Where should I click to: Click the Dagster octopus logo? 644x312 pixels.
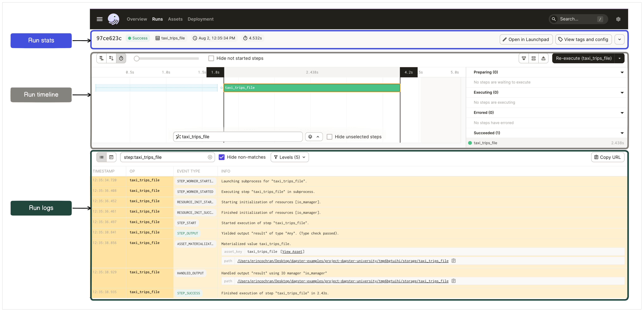click(x=113, y=19)
